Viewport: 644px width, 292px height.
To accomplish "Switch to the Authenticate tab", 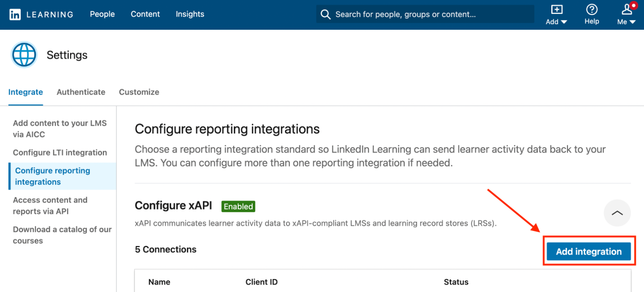I will coord(81,92).
